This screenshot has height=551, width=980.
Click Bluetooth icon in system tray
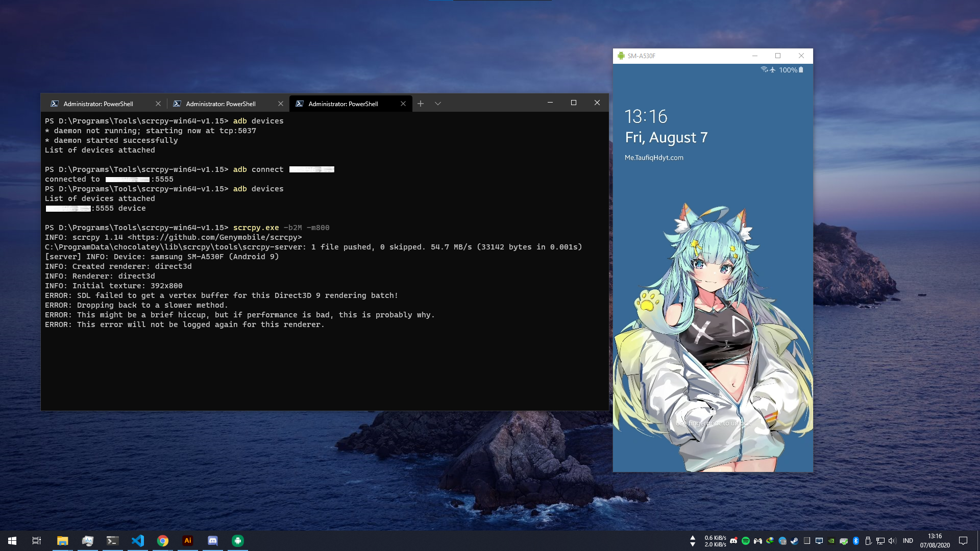tap(856, 541)
